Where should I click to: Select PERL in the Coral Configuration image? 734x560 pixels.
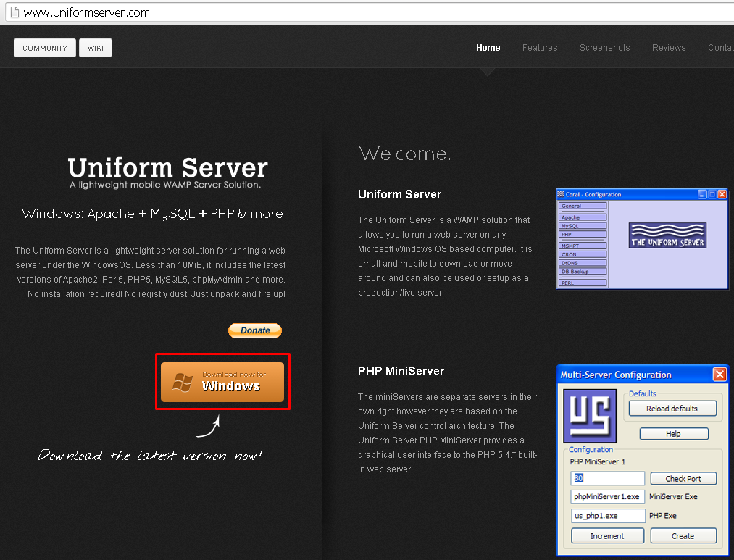coord(583,283)
